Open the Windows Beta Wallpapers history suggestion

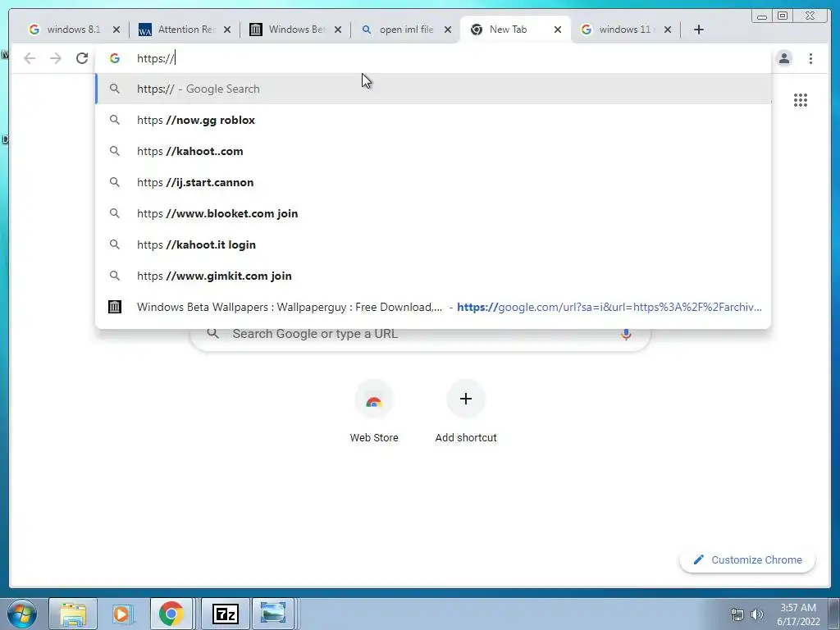(433, 307)
